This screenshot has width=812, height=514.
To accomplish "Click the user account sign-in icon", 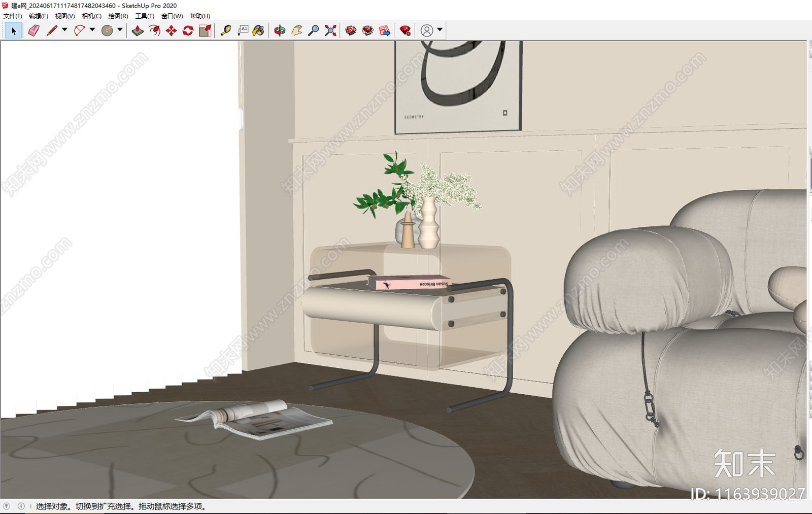I will [427, 31].
